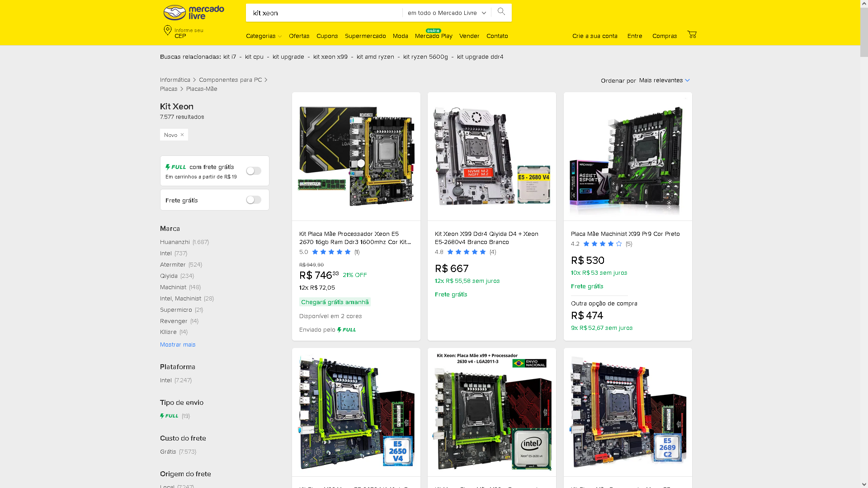Open Contato in the top menu
868x488 pixels.
497,36
